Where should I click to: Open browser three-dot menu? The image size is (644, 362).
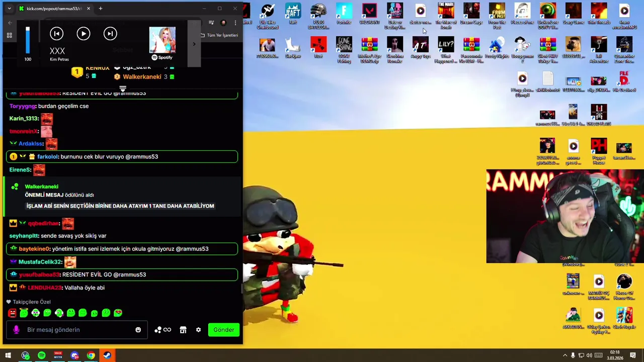click(x=235, y=23)
